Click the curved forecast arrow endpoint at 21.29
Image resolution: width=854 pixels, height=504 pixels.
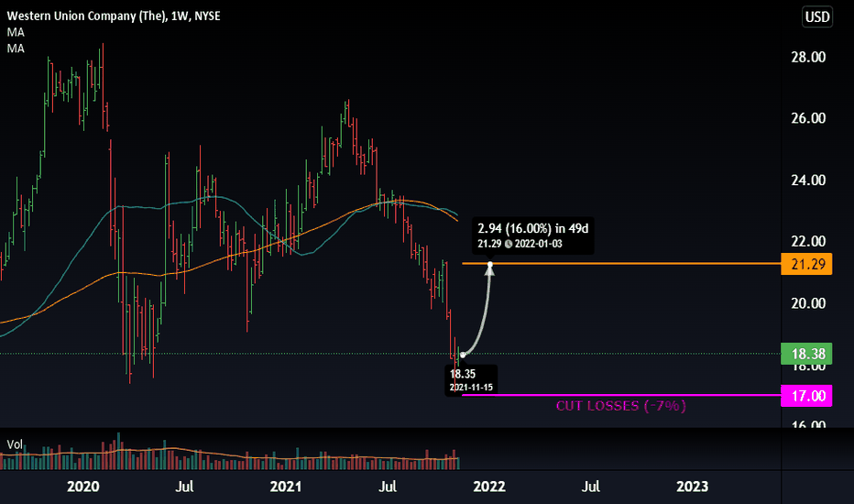pyautogui.click(x=490, y=264)
